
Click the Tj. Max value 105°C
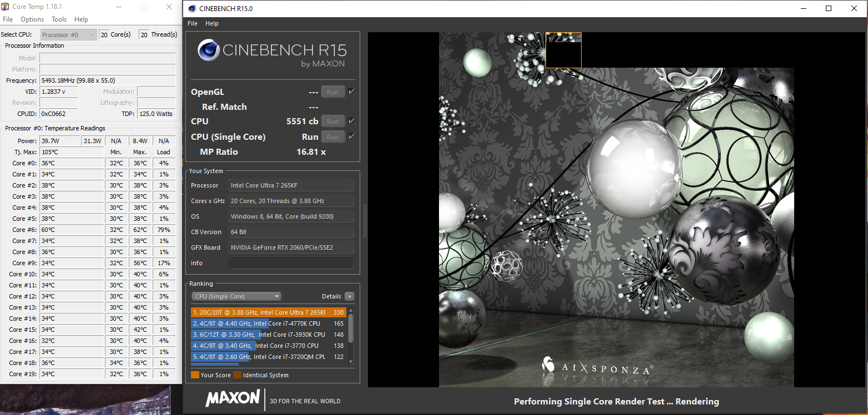(x=72, y=152)
